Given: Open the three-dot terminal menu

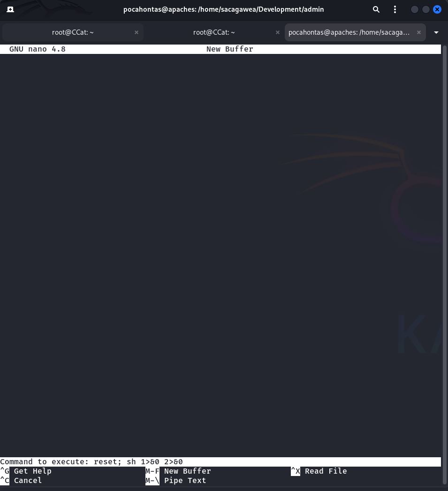Looking at the screenshot, I should tap(395, 9).
